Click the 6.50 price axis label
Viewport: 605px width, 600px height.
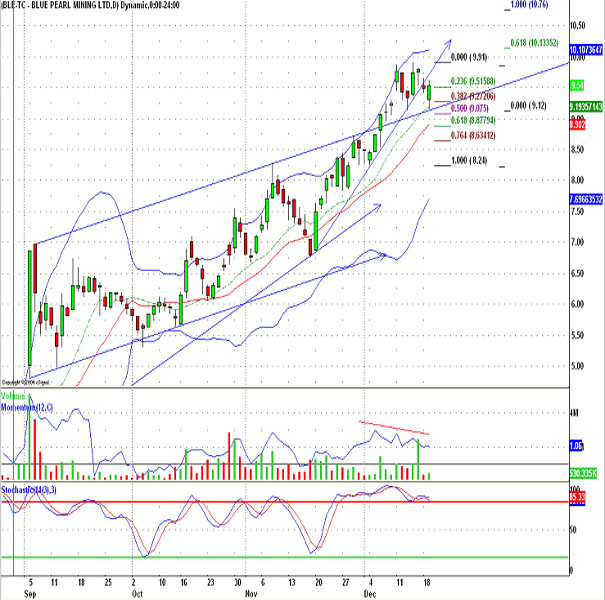pyautogui.click(x=578, y=273)
